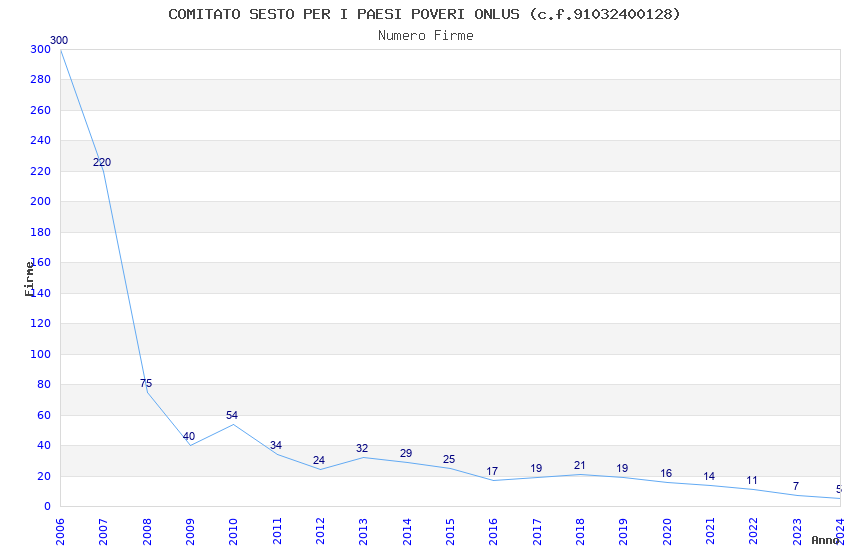Select the x-axis year label '2023'
This screenshot has height=550, width=850.
pyautogui.click(x=797, y=531)
